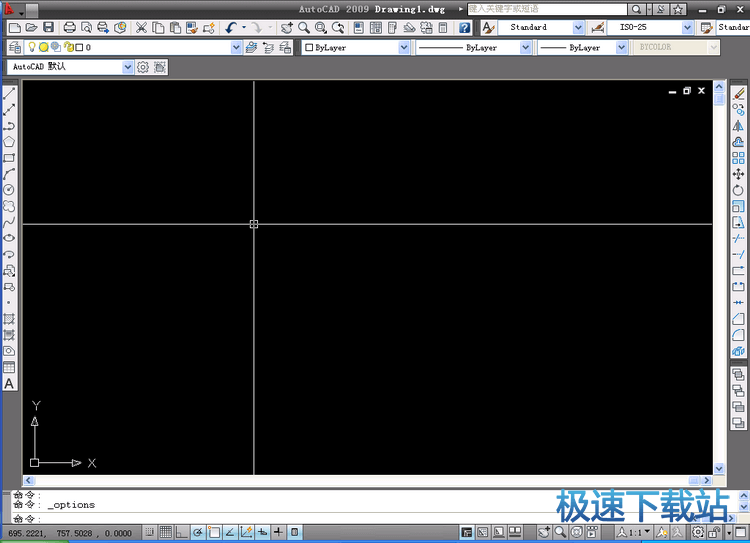This screenshot has height=543, width=750.
Task: Select the Multiline Text tool
Action: [x=9, y=384]
